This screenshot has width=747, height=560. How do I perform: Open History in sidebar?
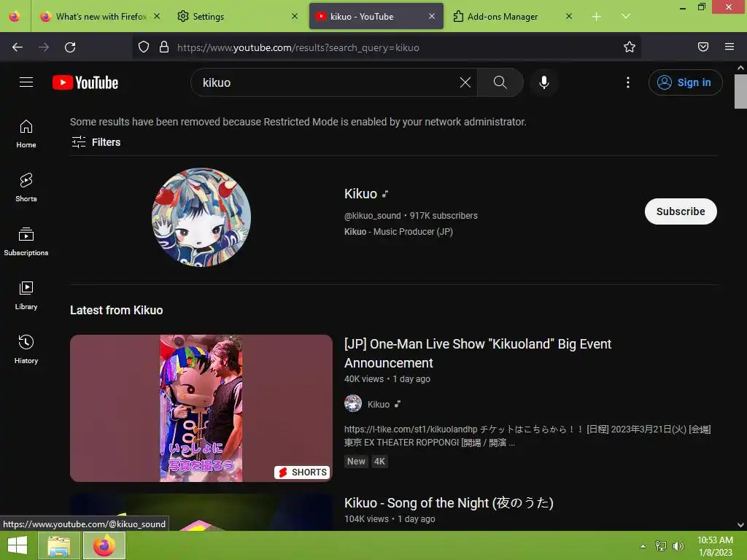26,349
